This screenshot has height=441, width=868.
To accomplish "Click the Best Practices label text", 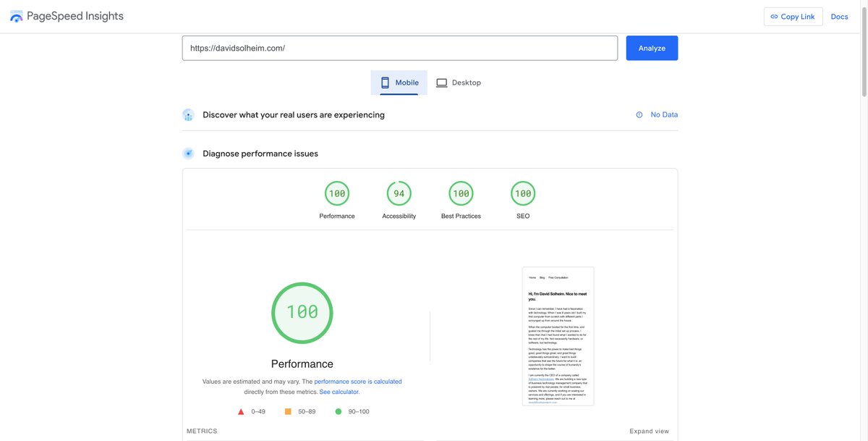I will pyautogui.click(x=461, y=216).
